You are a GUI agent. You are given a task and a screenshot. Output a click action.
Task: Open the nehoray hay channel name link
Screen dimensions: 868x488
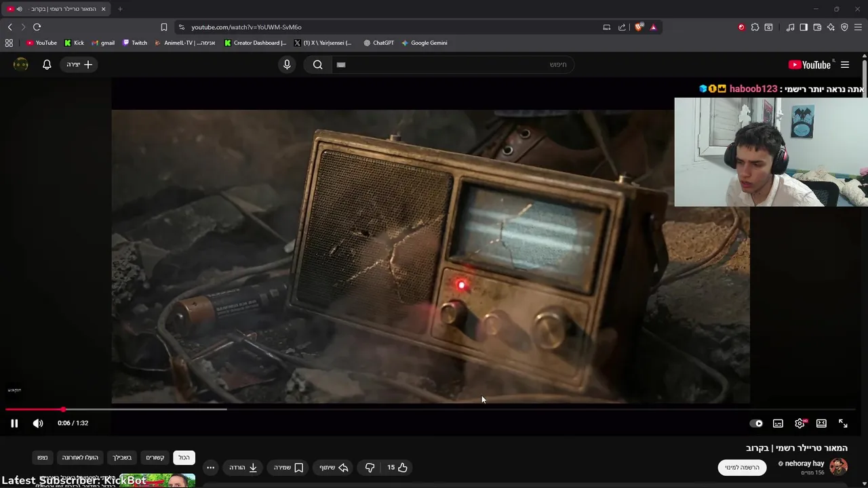(x=804, y=464)
